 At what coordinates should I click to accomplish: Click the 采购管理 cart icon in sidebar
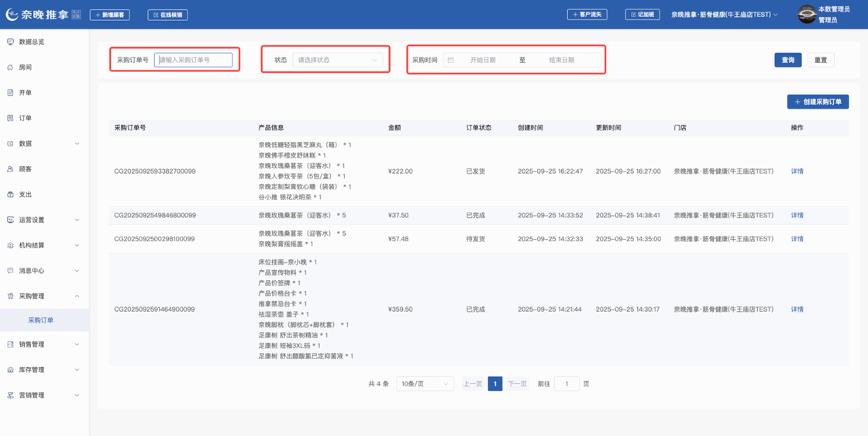(x=10, y=296)
